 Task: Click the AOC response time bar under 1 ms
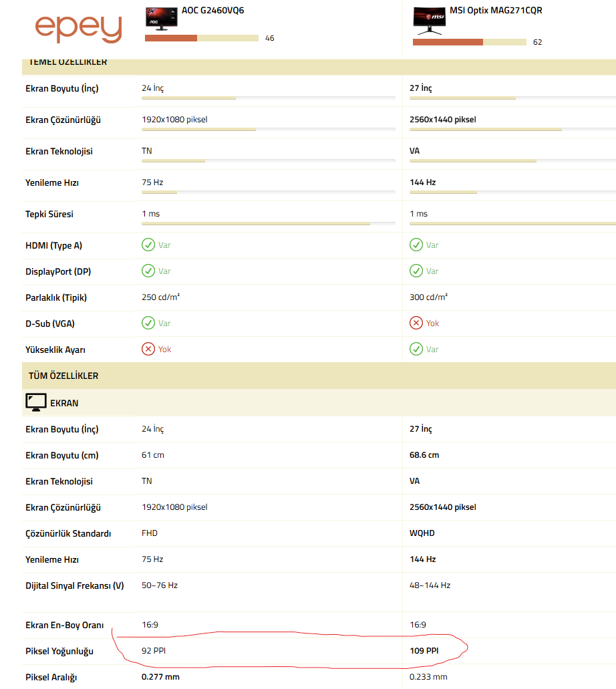[x=269, y=224]
